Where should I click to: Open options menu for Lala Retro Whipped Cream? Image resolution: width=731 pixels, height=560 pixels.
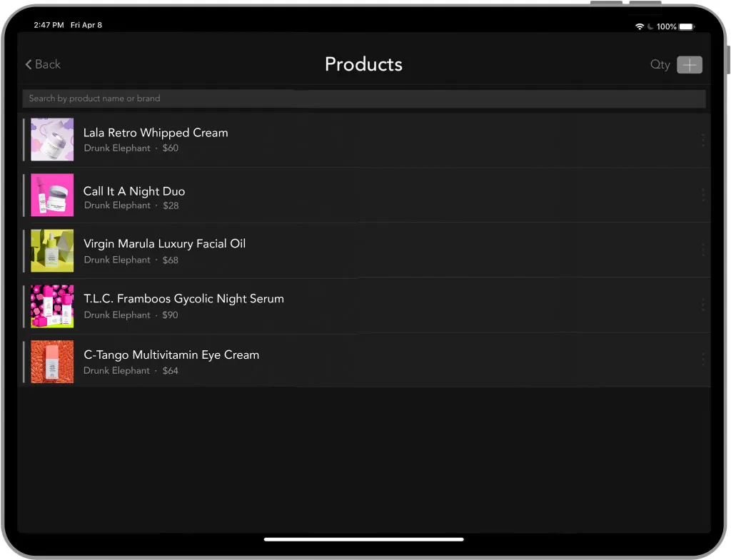click(702, 140)
